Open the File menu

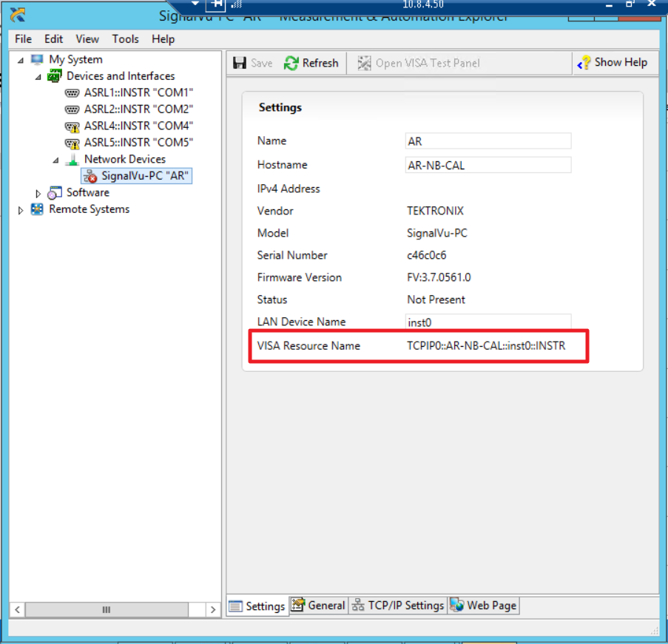[23, 39]
